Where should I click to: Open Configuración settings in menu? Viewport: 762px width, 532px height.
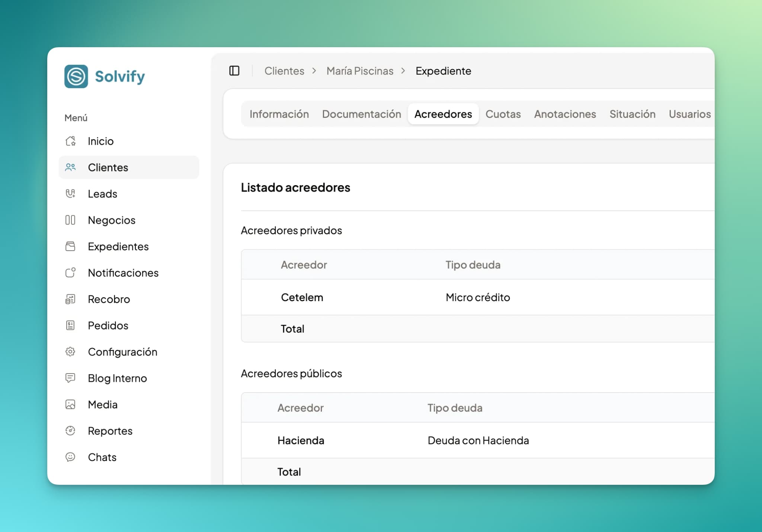pyautogui.click(x=122, y=352)
